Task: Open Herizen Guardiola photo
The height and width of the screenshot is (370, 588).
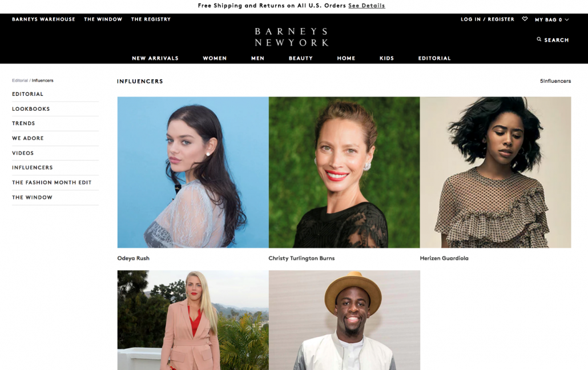Action: [496, 172]
